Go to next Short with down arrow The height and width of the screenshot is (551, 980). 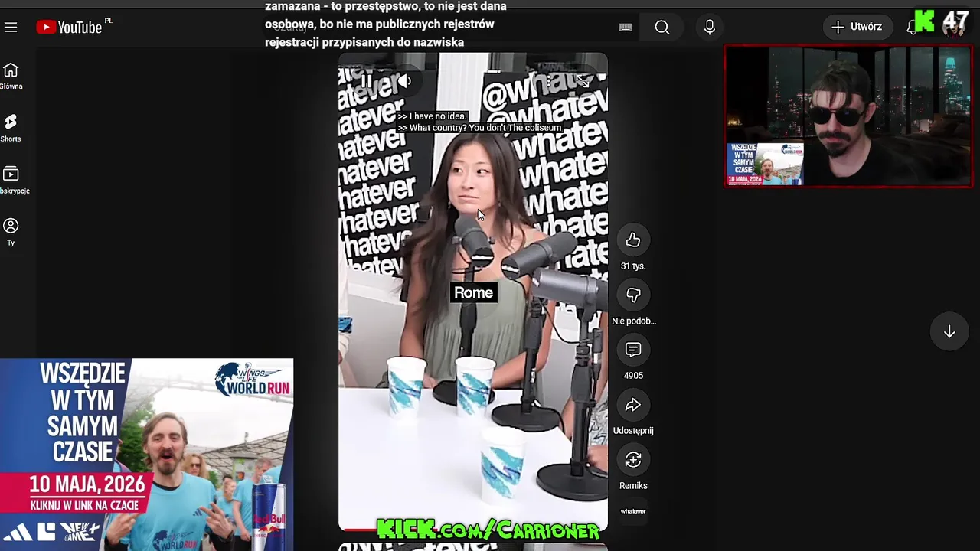coord(949,331)
